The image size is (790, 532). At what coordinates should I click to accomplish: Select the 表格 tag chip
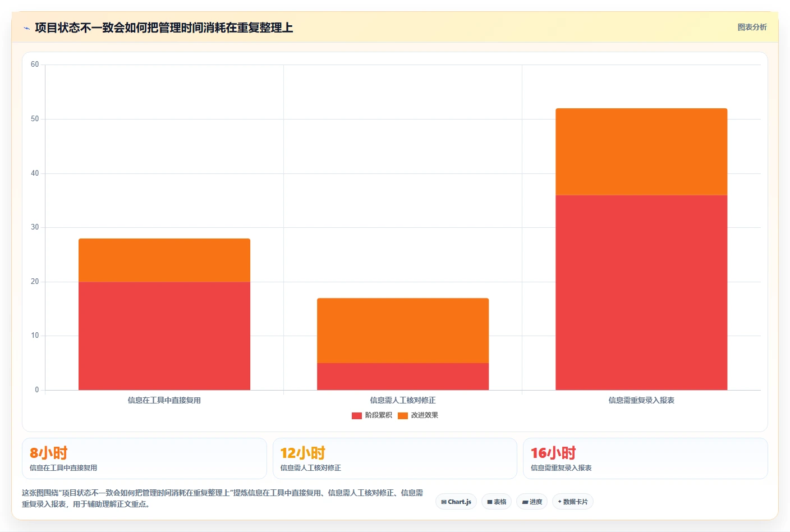pyautogui.click(x=497, y=502)
